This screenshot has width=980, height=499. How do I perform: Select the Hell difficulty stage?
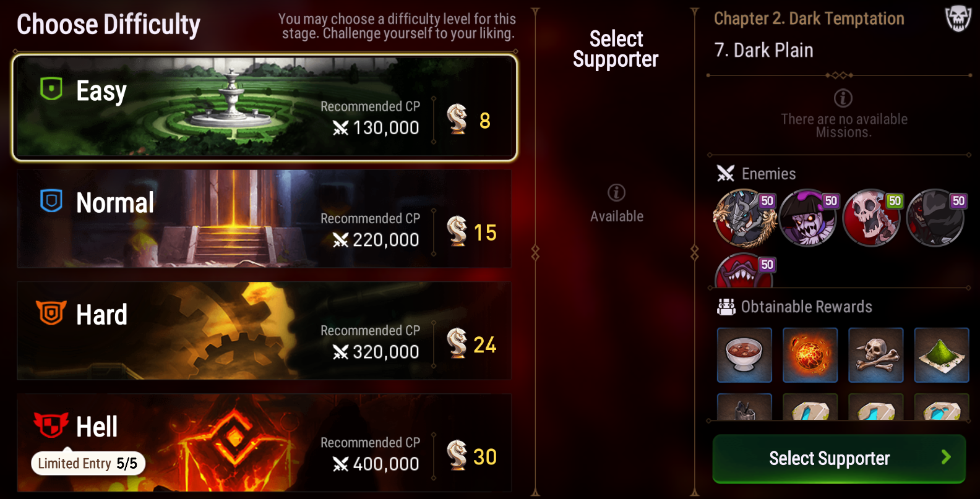pyautogui.click(x=264, y=443)
